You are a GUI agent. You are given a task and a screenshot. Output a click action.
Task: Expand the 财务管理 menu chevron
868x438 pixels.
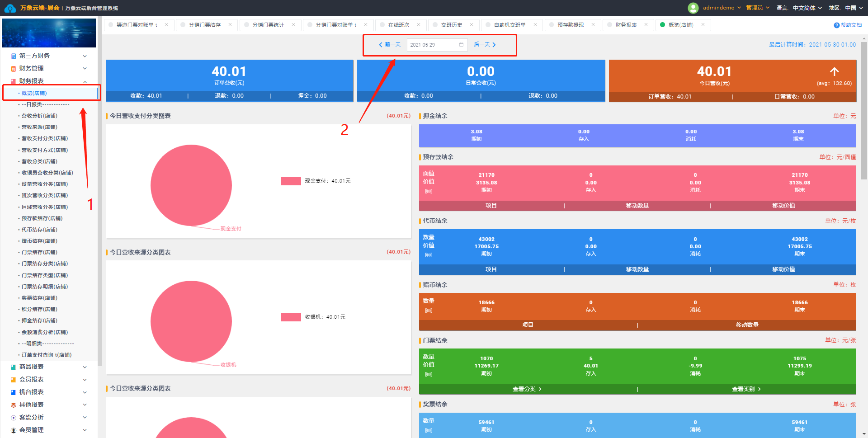click(x=85, y=69)
